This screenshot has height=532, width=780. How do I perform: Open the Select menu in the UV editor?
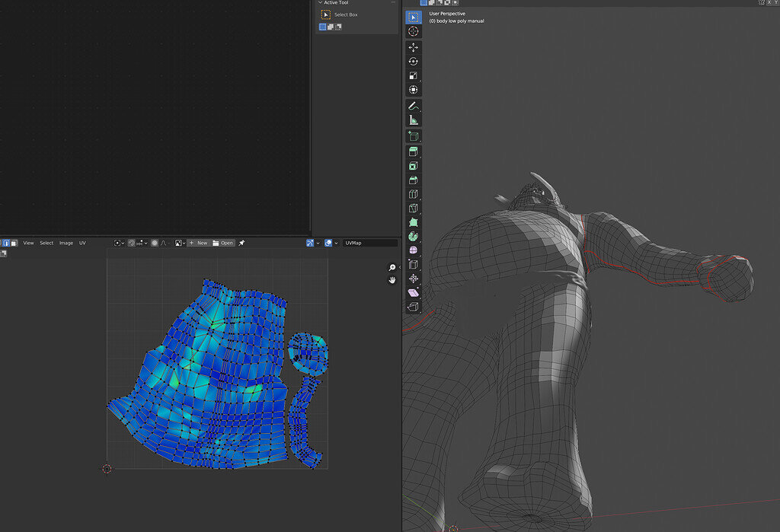pyautogui.click(x=46, y=243)
